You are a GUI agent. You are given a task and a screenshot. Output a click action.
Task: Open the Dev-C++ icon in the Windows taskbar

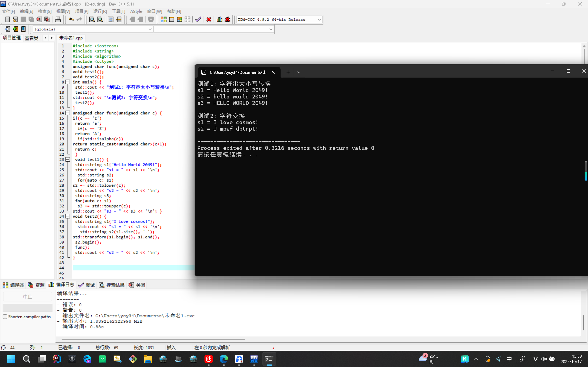(254, 359)
